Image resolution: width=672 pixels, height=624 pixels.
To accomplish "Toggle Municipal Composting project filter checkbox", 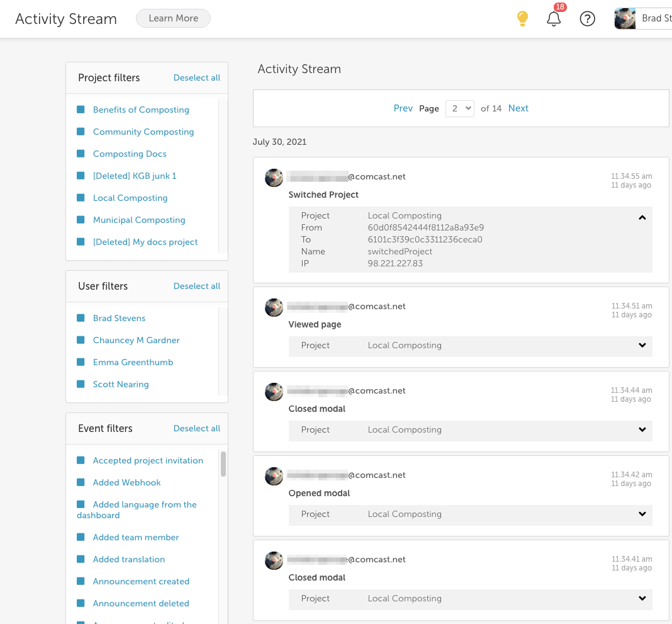I will pos(81,220).
